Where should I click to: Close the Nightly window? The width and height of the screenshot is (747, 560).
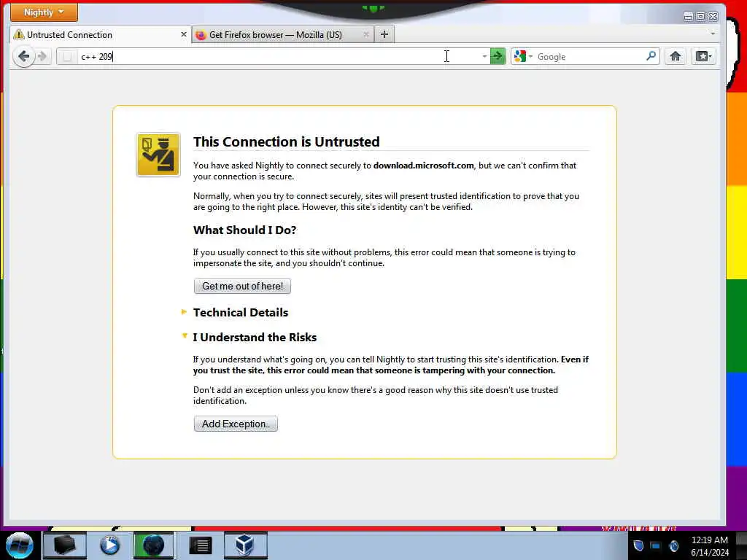point(713,17)
